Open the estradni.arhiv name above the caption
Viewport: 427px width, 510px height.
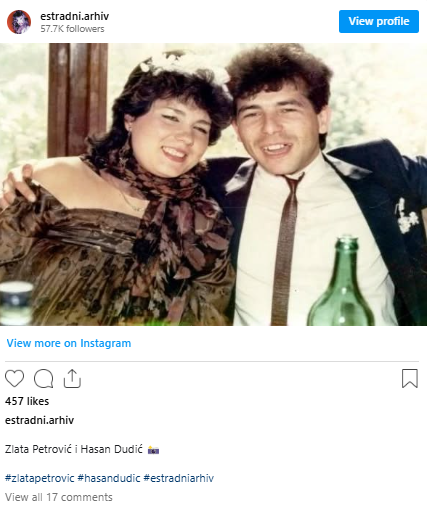[x=39, y=420]
